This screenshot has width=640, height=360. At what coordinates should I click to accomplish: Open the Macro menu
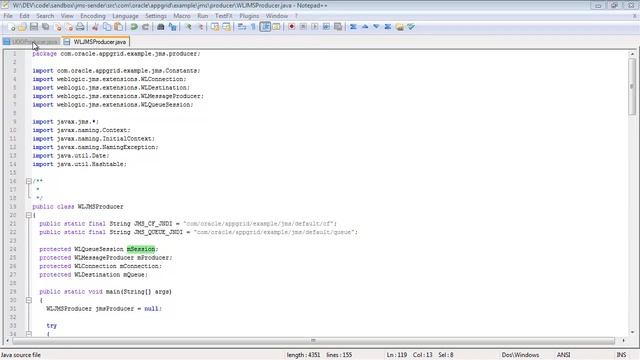tap(182, 16)
